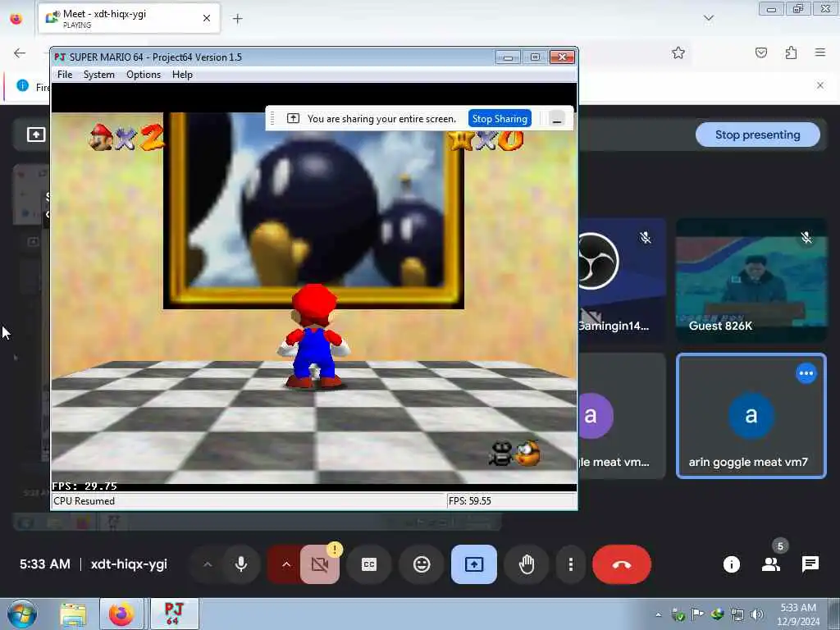Image resolution: width=840 pixels, height=630 pixels.
Task: Click the CPU Resumed status bar text
Action: 84,501
